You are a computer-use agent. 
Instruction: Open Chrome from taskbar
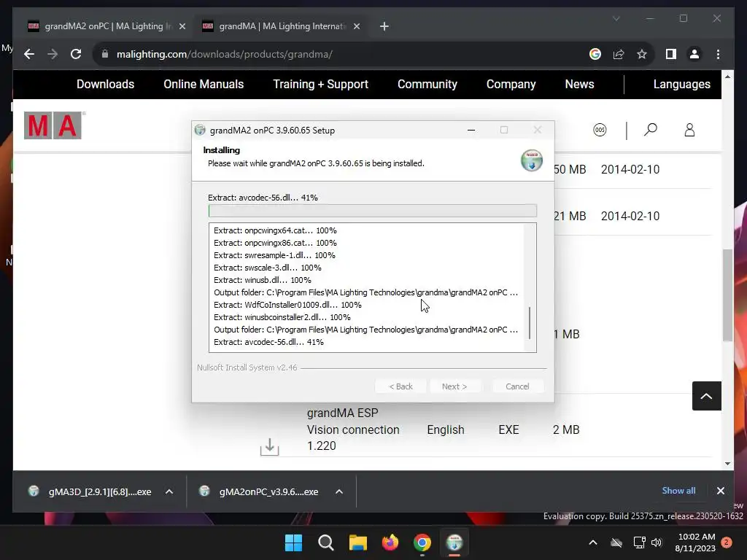tap(422, 542)
